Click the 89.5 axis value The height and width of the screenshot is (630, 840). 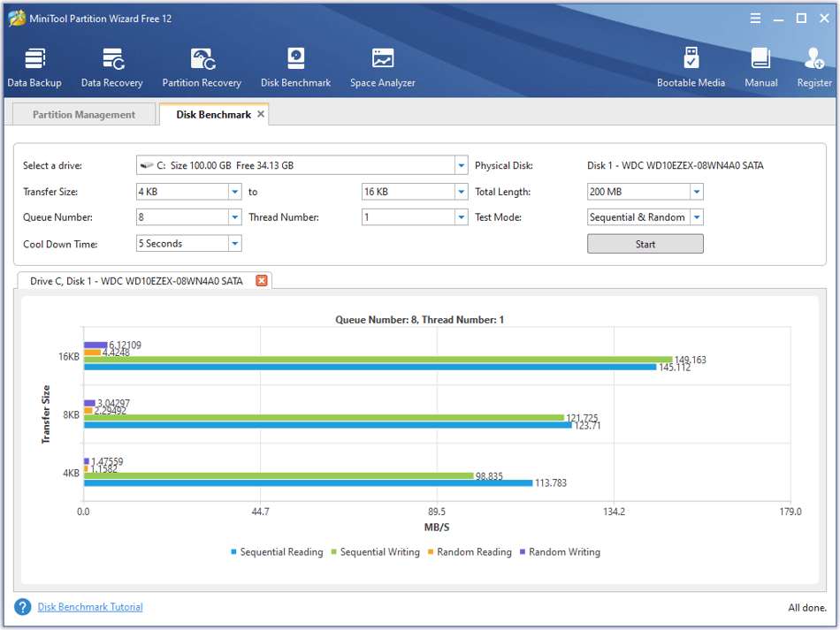[437, 512]
